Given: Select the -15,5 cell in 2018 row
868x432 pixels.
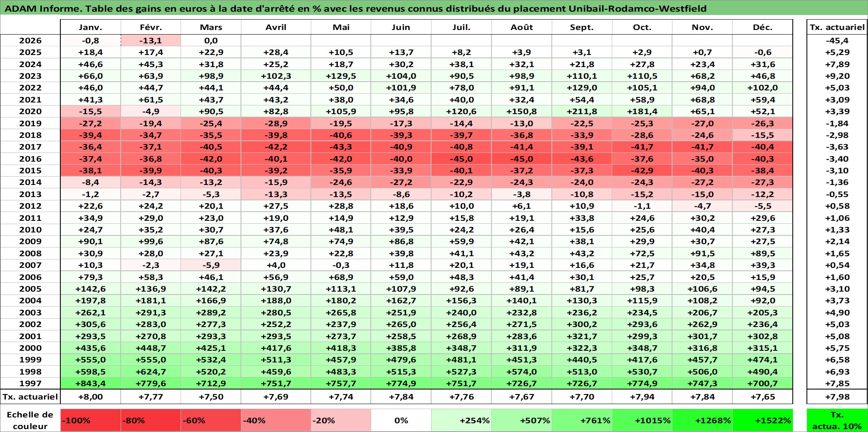Looking at the screenshot, I should (x=763, y=135).
